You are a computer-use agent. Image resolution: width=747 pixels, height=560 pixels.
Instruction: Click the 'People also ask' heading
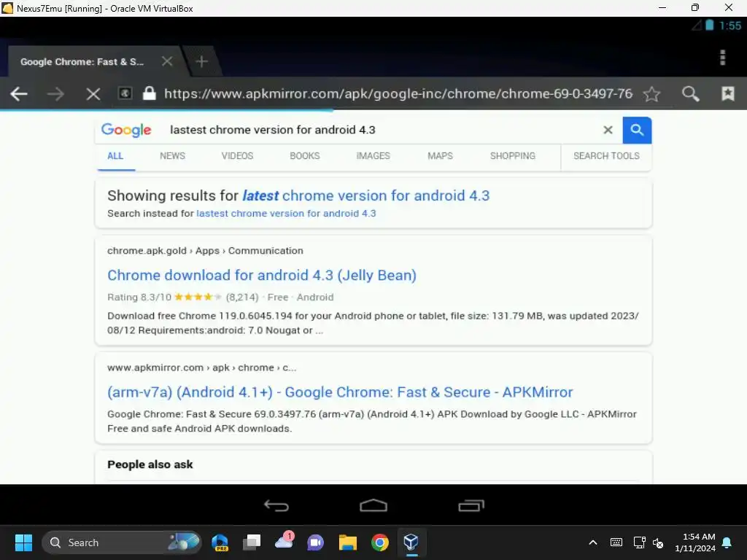click(x=150, y=464)
